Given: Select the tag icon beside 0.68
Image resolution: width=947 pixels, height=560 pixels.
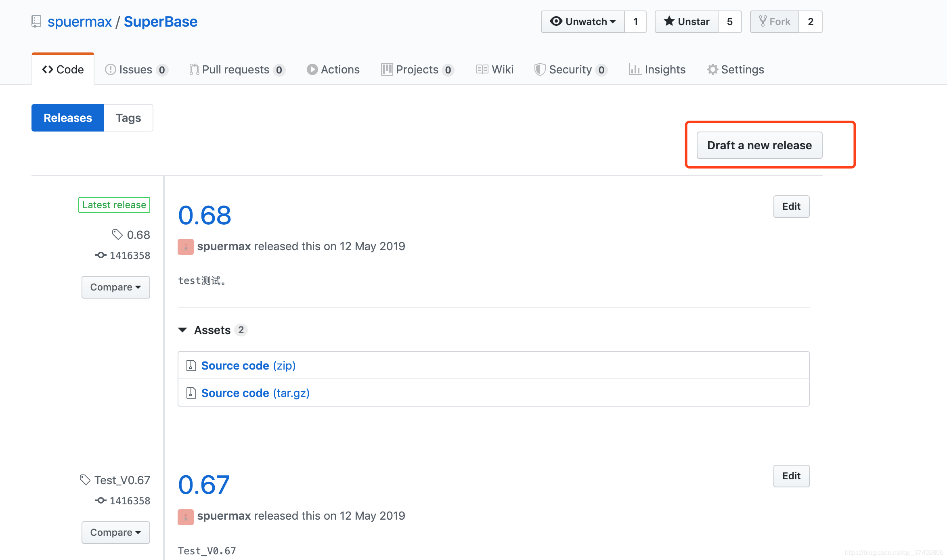Looking at the screenshot, I should pyautogui.click(x=117, y=234).
